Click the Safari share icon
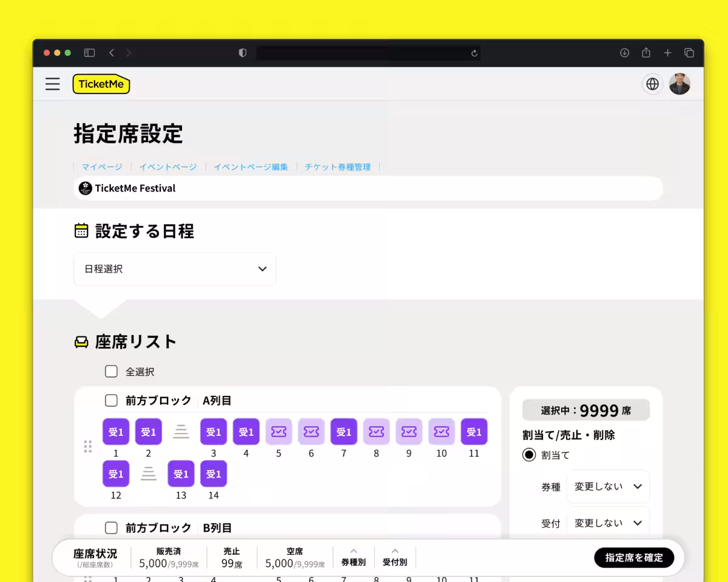Viewport: 728px width, 582px height. coord(646,53)
